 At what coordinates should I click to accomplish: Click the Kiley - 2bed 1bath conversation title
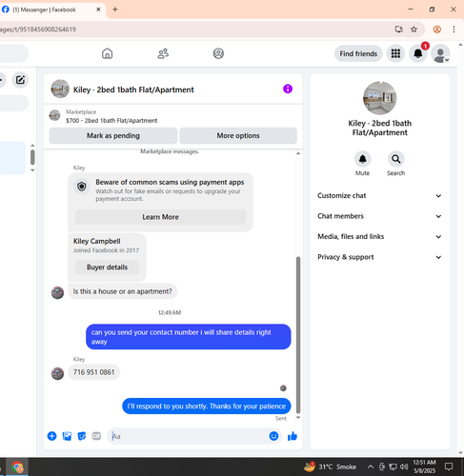133,89
